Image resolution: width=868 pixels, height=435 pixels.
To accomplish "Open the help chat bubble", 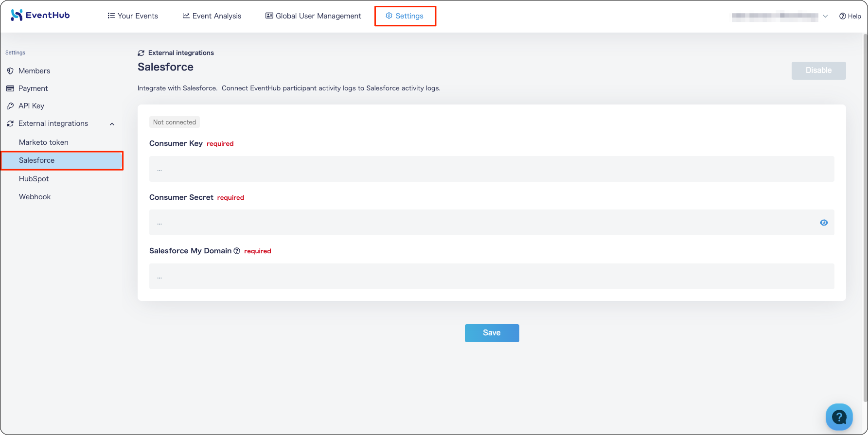I will tap(839, 417).
